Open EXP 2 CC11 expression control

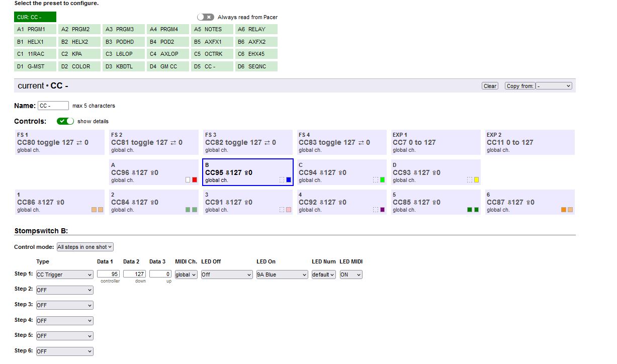(530, 142)
